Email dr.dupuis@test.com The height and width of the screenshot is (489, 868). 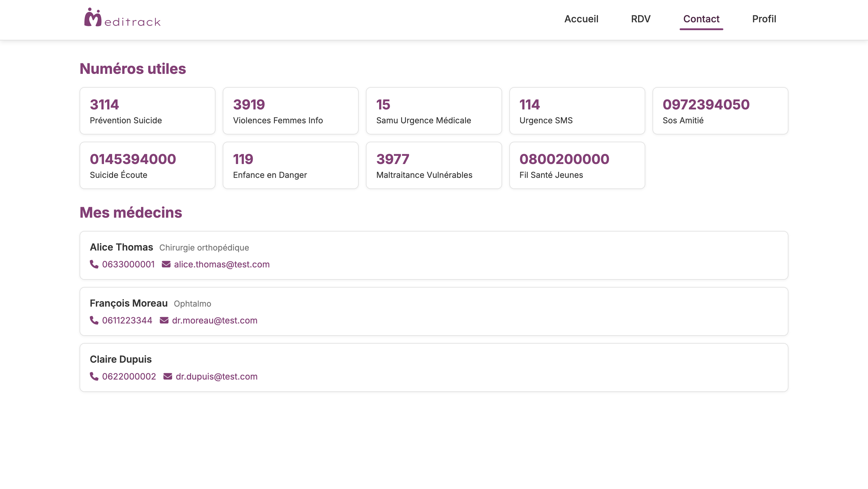(217, 376)
